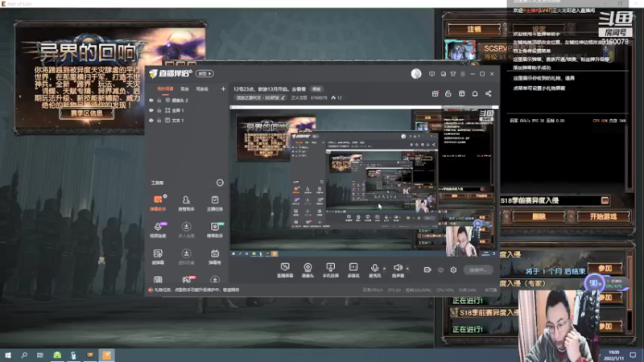
Task: Expand speaker options arrow
Action: [x=407, y=269]
